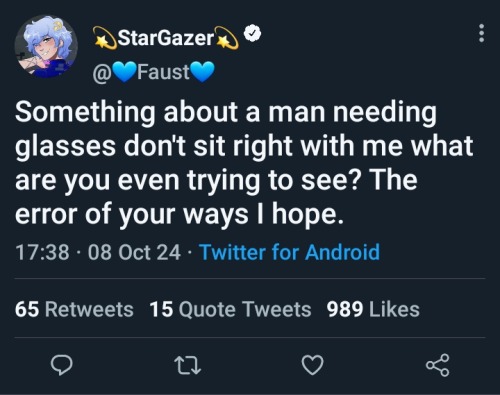Image resolution: width=500 pixels, height=395 pixels.
Task: Click the blue heart emoji before Faust
Action: [124, 72]
